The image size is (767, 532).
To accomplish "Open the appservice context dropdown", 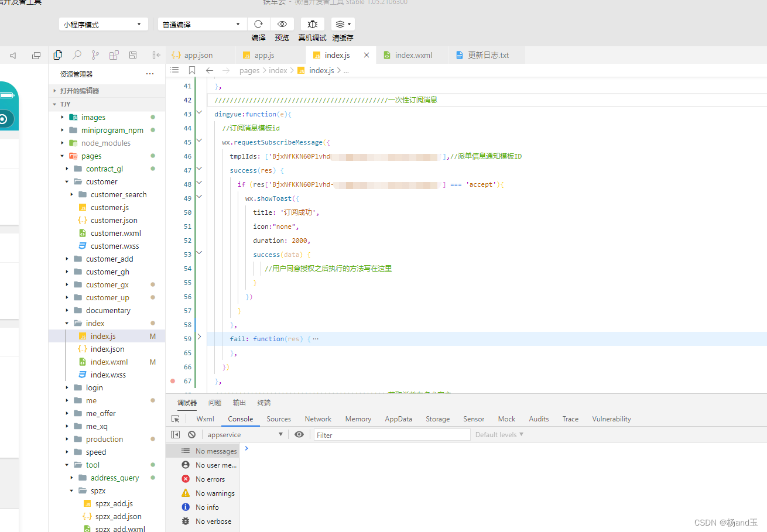I will pyautogui.click(x=245, y=434).
